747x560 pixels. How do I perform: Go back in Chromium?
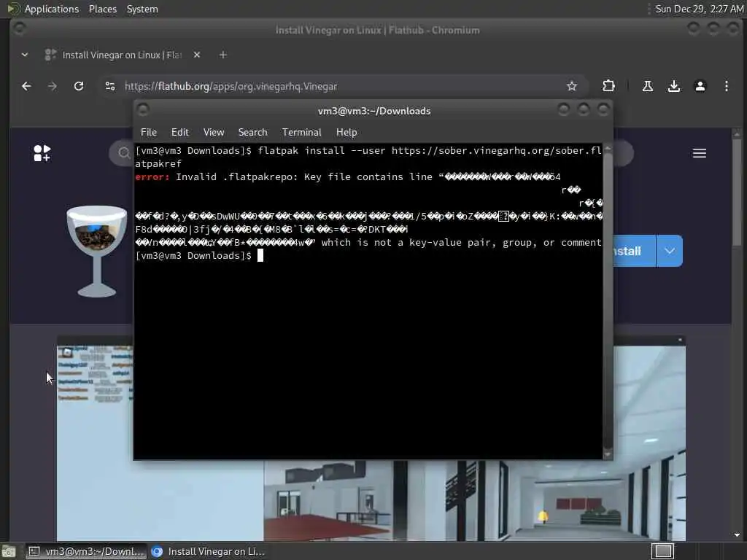tap(27, 86)
